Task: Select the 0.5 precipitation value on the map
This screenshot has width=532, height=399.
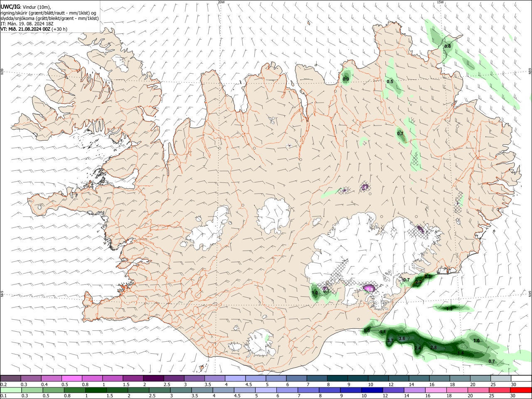Action: 390,81
